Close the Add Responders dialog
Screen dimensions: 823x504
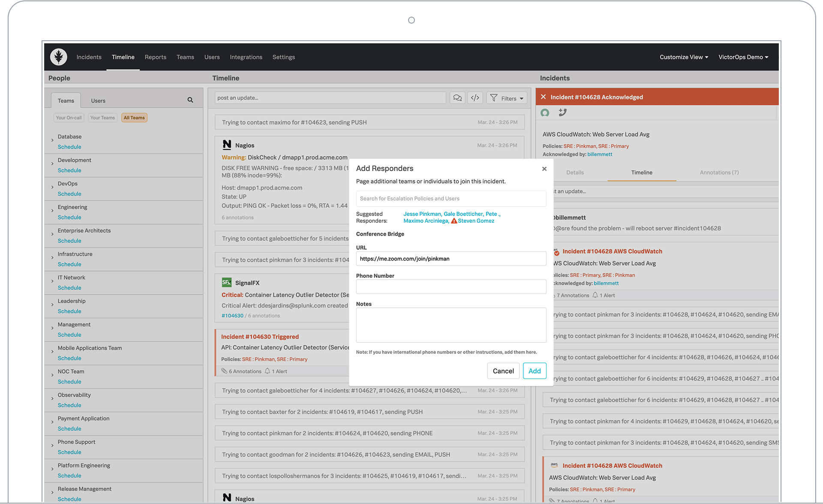click(544, 169)
